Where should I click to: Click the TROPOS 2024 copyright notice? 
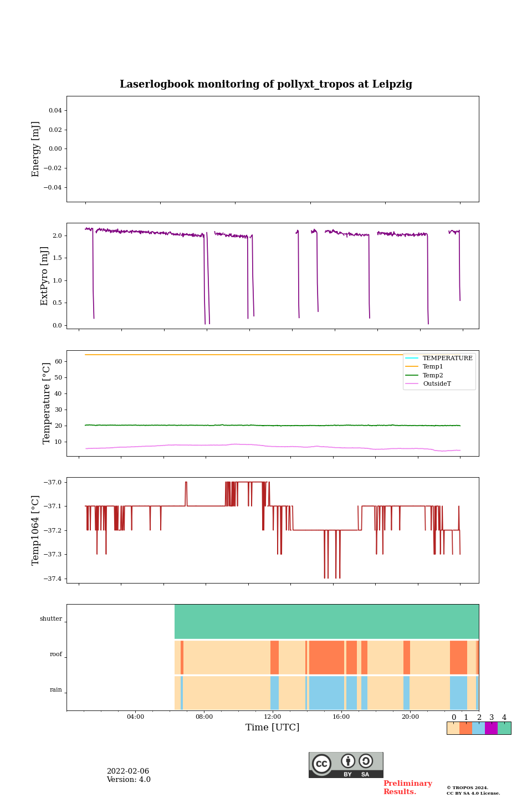tap(467, 787)
